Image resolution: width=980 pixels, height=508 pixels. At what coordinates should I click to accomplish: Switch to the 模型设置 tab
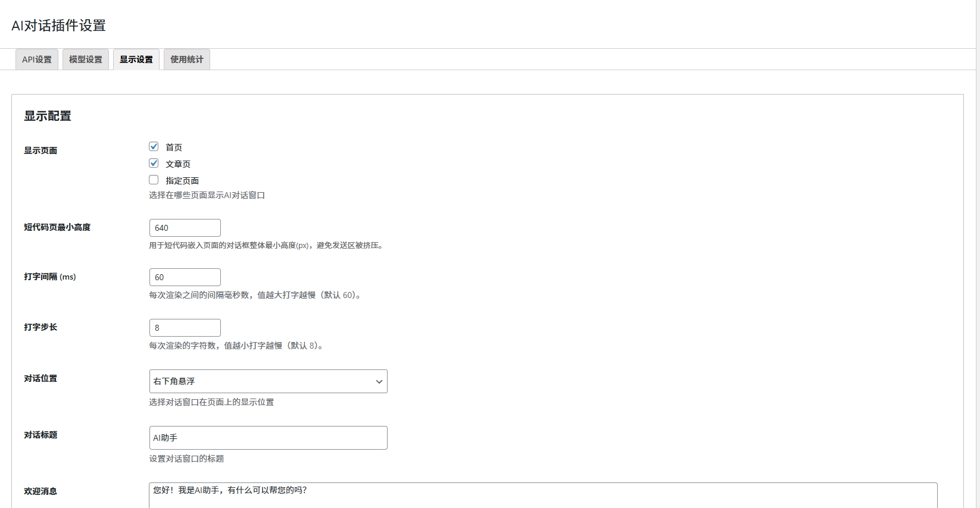tap(86, 59)
